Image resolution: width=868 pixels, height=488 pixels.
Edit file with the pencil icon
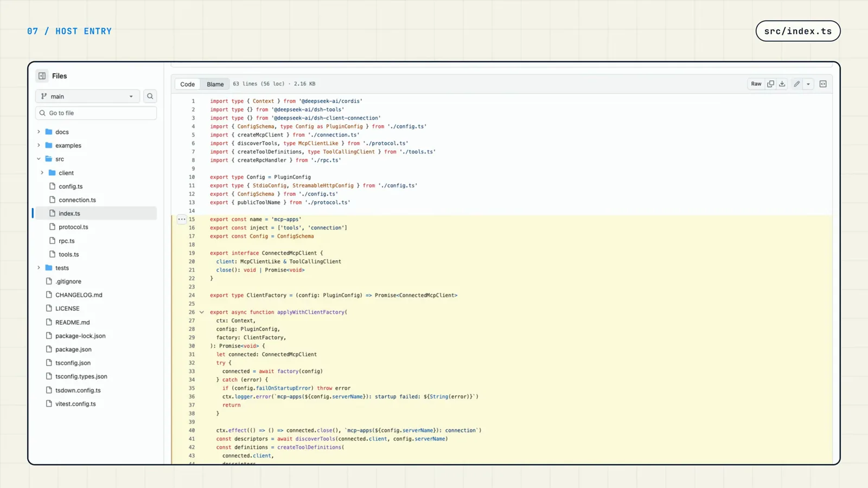pos(797,84)
